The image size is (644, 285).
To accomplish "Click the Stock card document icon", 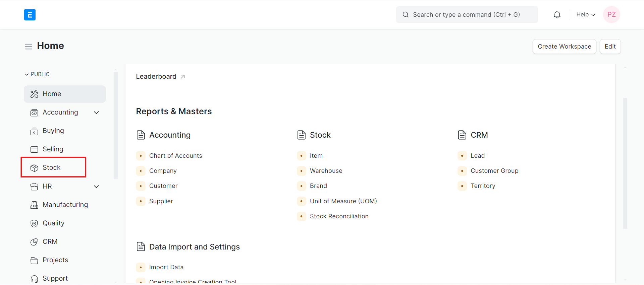I will point(302,135).
